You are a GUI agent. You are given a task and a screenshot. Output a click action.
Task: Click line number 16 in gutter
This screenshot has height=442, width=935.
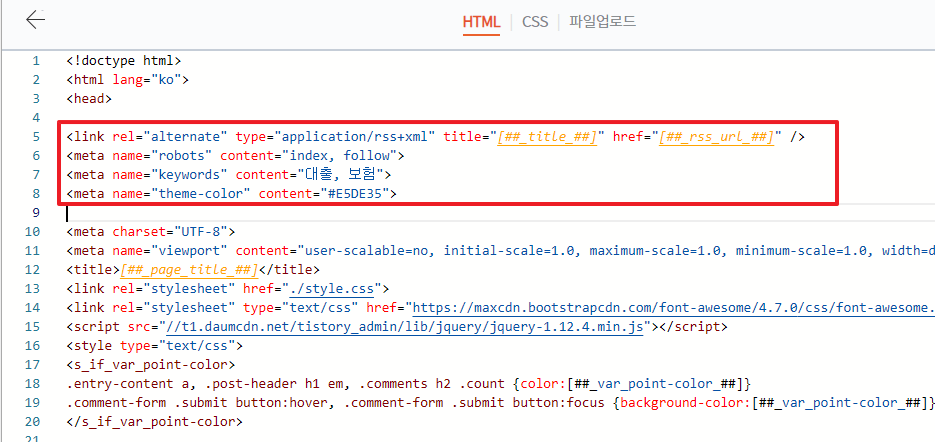point(33,345)
